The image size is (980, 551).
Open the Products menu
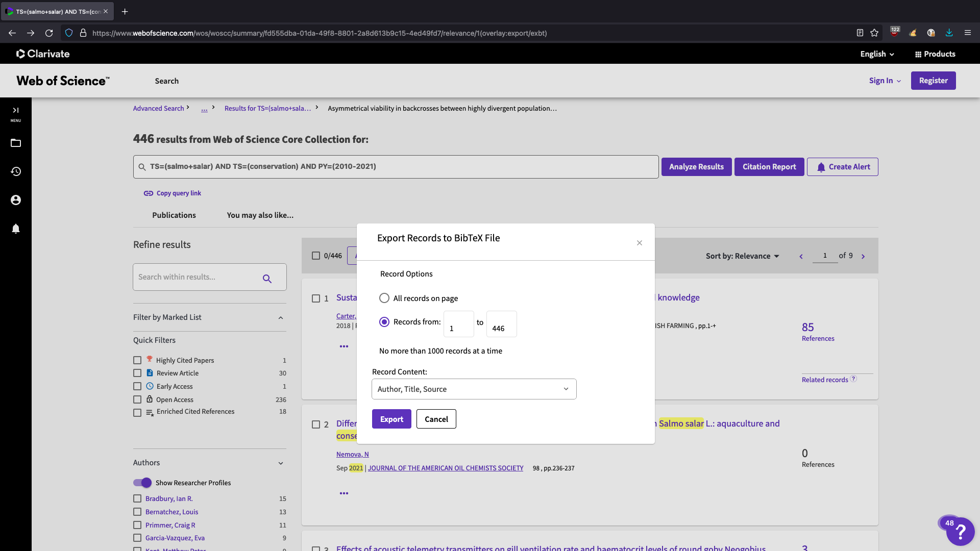(x=935, y=54)
